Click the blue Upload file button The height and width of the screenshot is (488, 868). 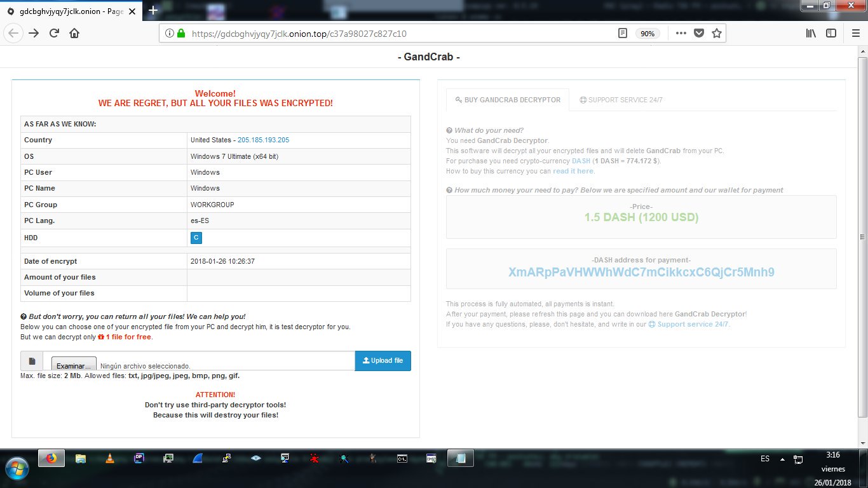coord(383,360)
